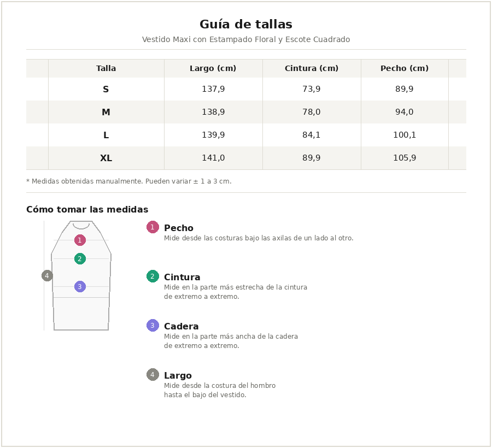Select the size XL row label
The image size is (492, 448).
tap(106, 158)
